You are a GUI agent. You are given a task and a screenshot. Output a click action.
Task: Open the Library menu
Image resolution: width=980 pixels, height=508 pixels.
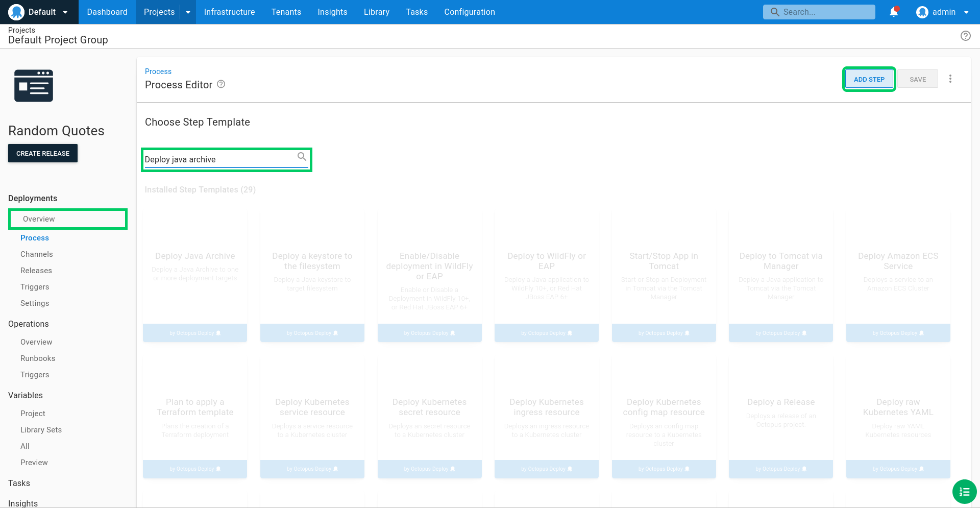(377, 12)
